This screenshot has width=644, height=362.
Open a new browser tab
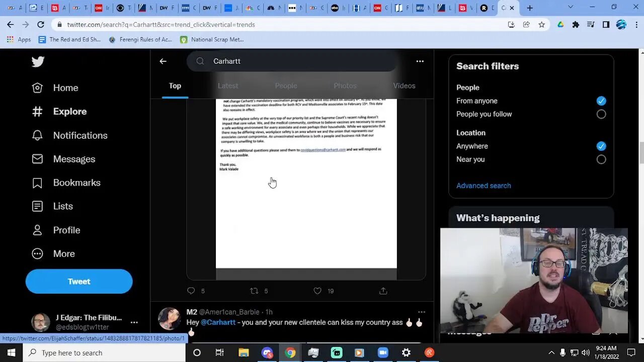[530, 8]
